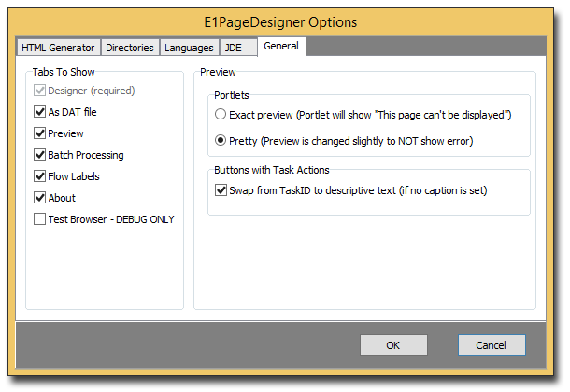Image resolution: width=570 pixels, height=392 pixels.
Task: Uncheck the As DAT file checkbox
Action: (39, 112)
